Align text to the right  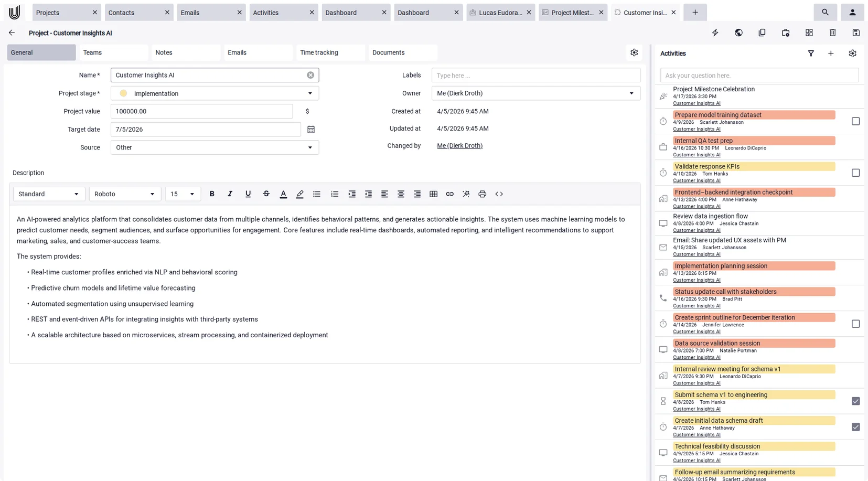[417, 194]
